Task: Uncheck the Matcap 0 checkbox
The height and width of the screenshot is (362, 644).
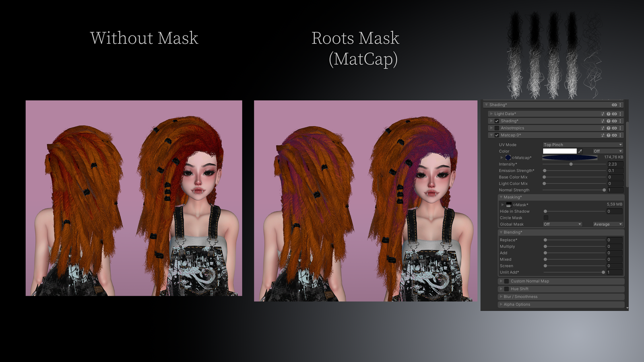Action: click(x=497, y=136)
